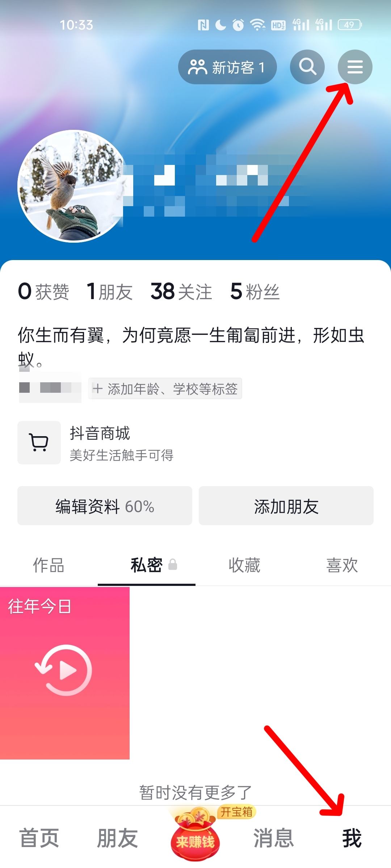
Task: Tap the 抖音商城 shopping cart icon
Action: coord(39,443)
